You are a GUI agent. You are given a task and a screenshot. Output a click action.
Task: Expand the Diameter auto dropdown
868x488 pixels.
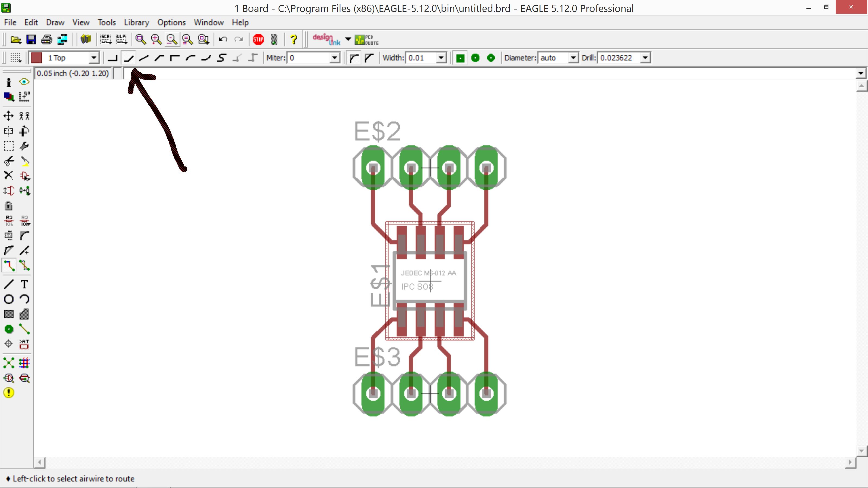point(573,58)
